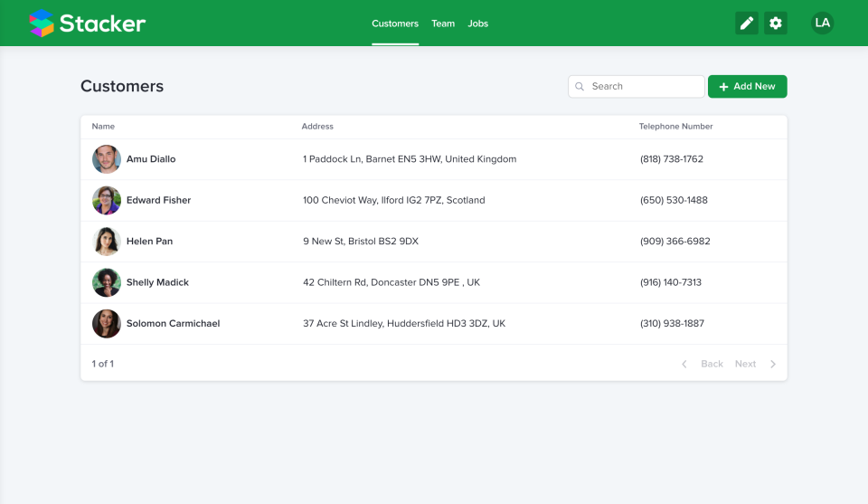Screen dimensions: 868x504
Task: Click address 100 Cheviot Way, Ilford
Action: [x=393, y=200]
